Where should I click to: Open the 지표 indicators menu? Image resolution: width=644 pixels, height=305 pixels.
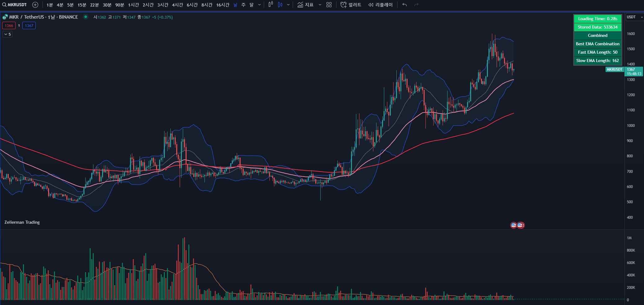[x=306, y=5]
